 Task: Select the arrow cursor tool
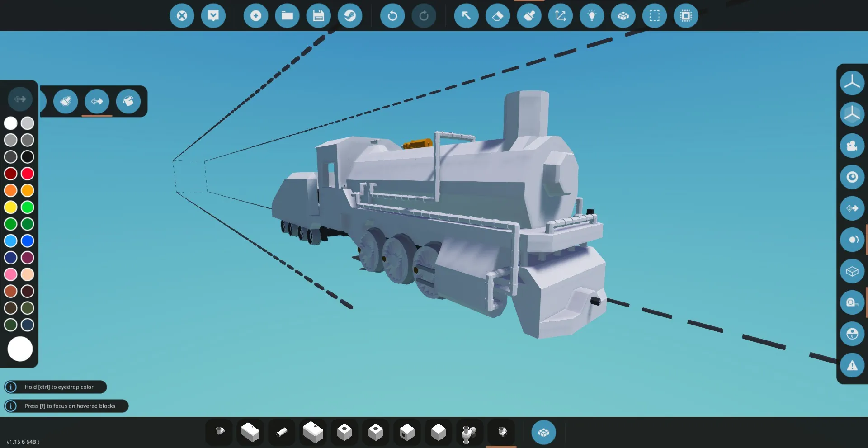click(x=466, y=16)
